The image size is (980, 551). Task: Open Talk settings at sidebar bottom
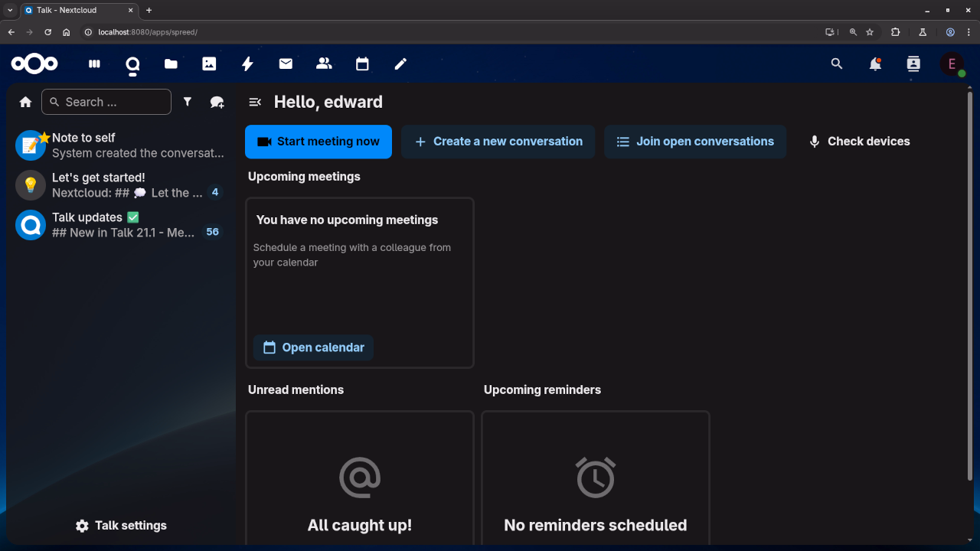(121, 526)
